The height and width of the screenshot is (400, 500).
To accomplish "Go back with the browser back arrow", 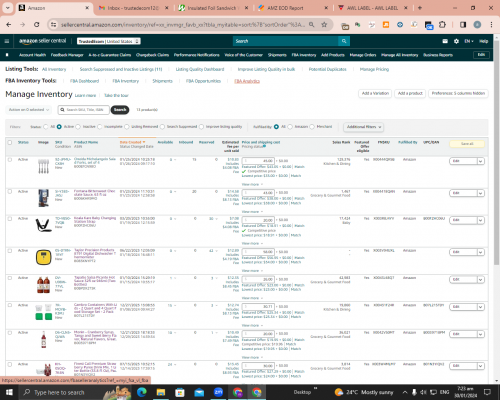I will (x=9, y=24).
